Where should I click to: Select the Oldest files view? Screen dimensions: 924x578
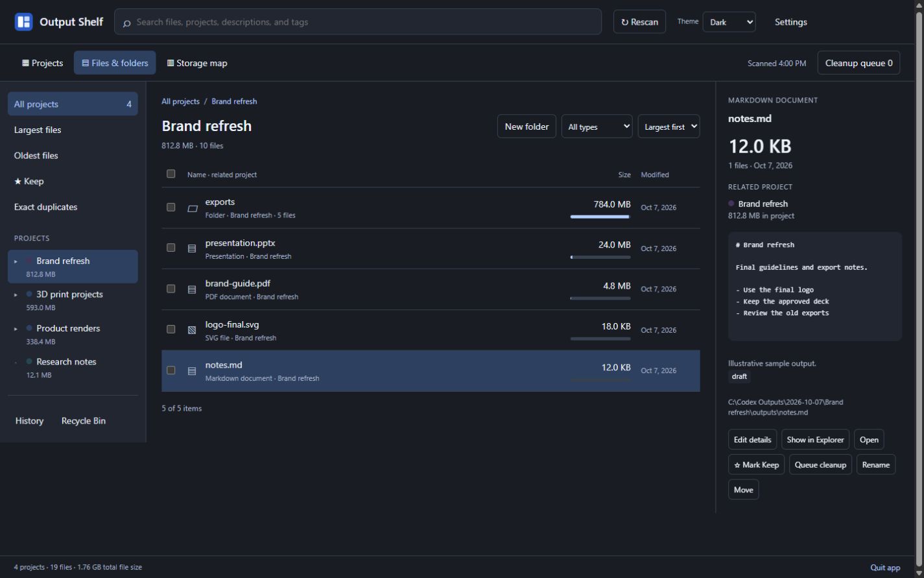coord(73,156)
